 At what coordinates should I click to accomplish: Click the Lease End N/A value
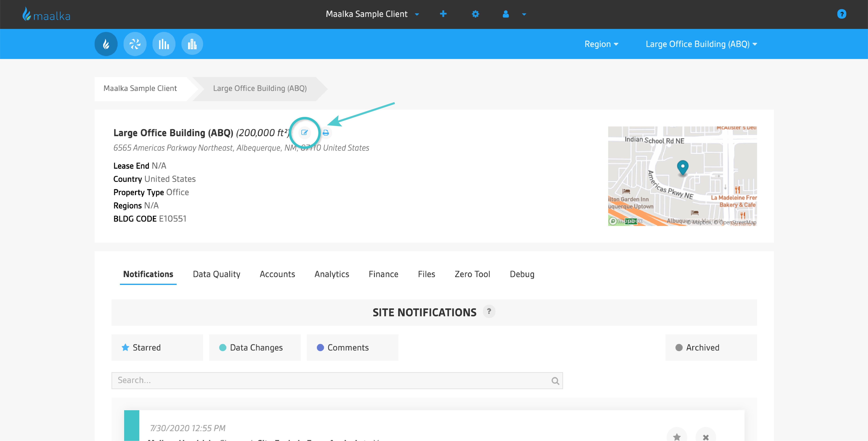tap(159, 166)
